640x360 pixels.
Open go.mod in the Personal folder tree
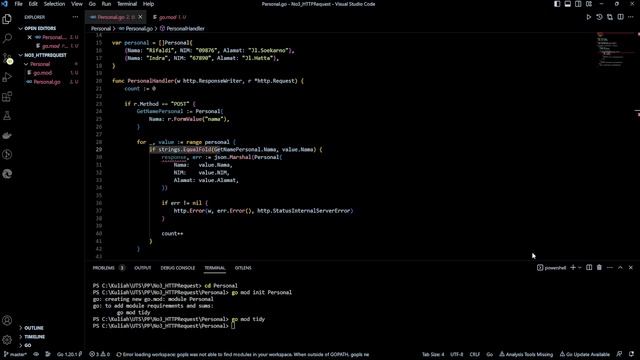(42, 73)
